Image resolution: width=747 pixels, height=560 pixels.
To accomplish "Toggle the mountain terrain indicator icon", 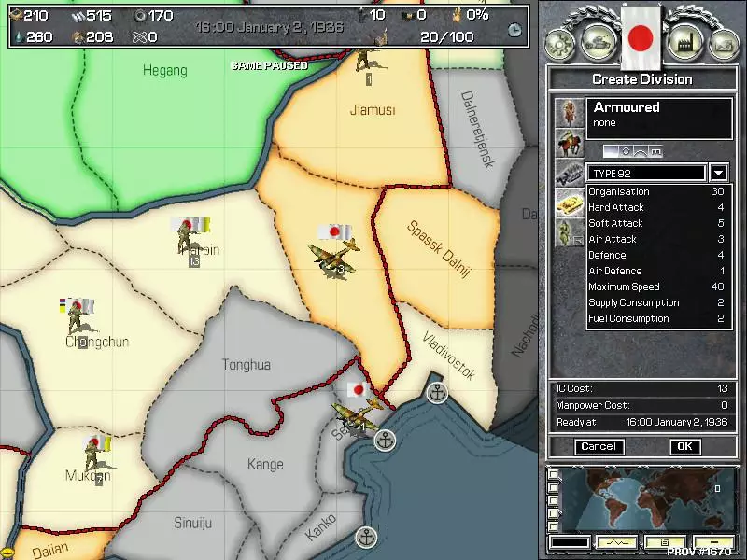I will [641, 150].
